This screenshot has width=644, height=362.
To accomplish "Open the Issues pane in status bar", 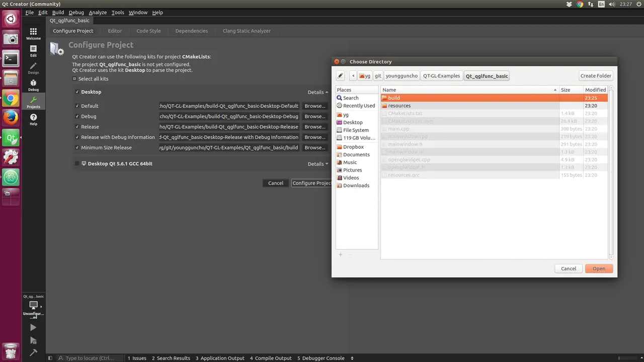I will (137, 358).
